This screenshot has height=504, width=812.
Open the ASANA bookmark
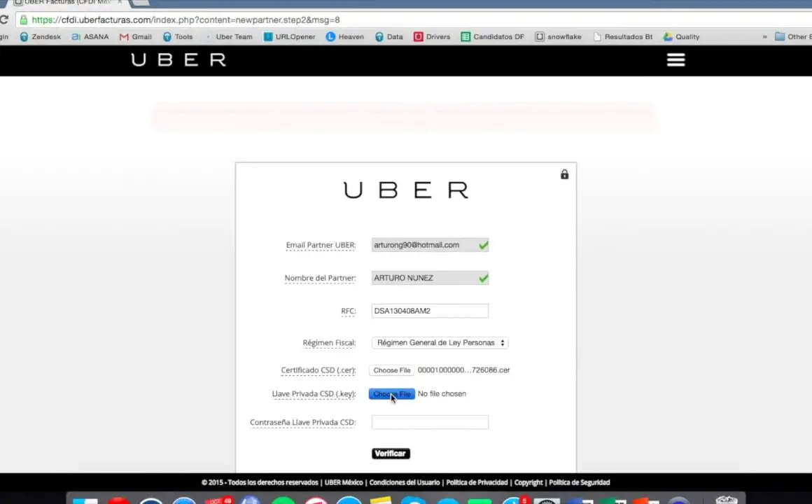point(90,37)
